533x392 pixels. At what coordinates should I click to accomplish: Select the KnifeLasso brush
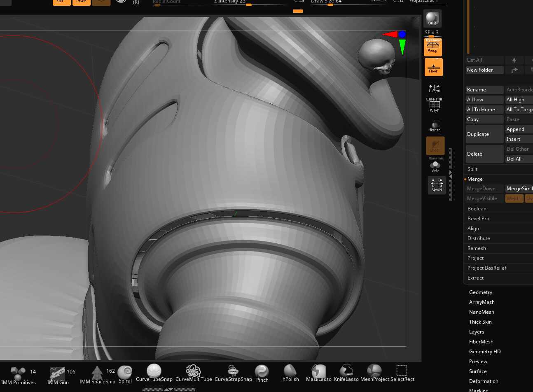pos(346,370)
